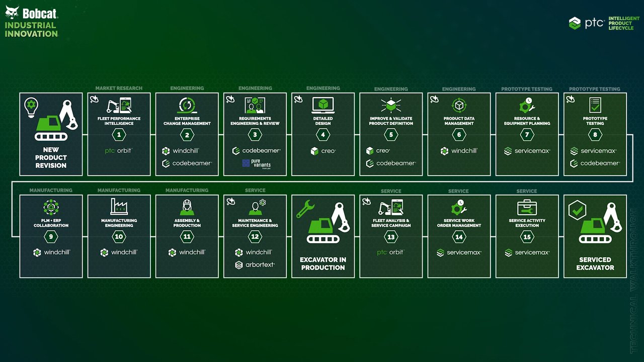Click the Fleet Performance Intelligence excavator-and-tablet icon

pos(119,105)
